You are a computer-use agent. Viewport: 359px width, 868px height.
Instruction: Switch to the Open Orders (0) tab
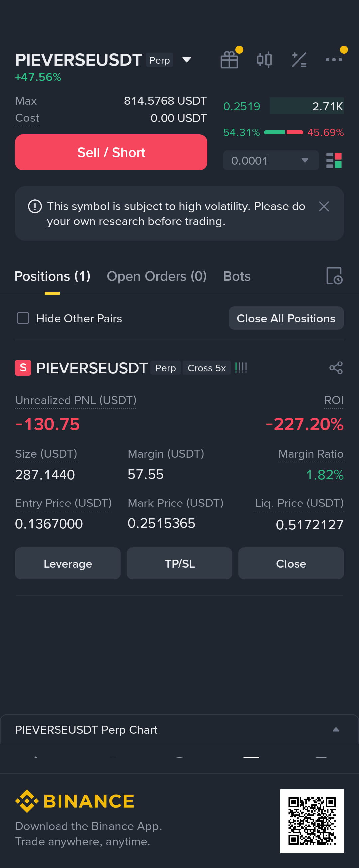pos(157,276)
